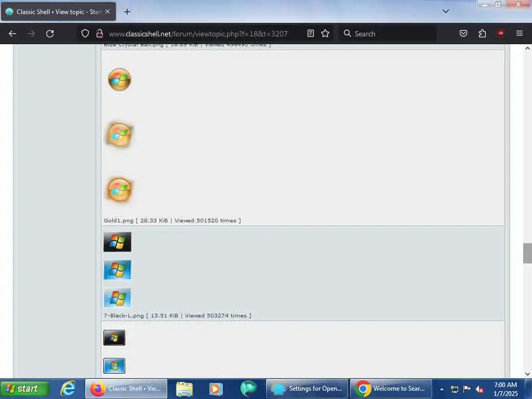Focus the Search box in toolbar

click(388, 34)
